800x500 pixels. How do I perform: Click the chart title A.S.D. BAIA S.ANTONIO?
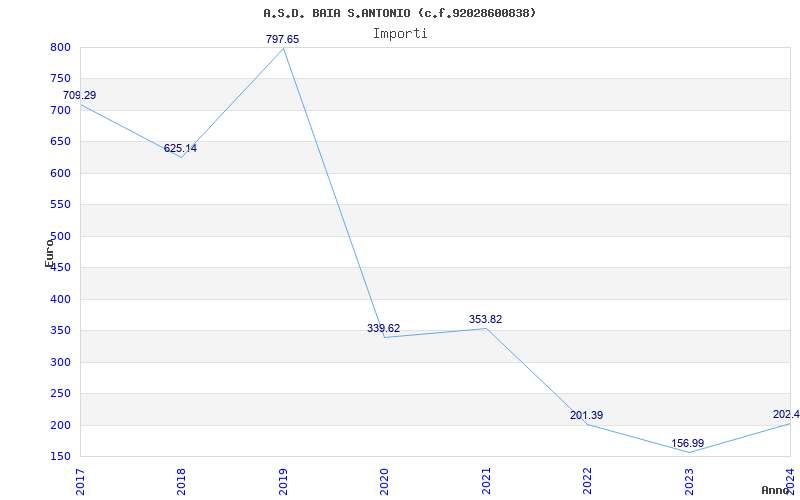[399, 13]
